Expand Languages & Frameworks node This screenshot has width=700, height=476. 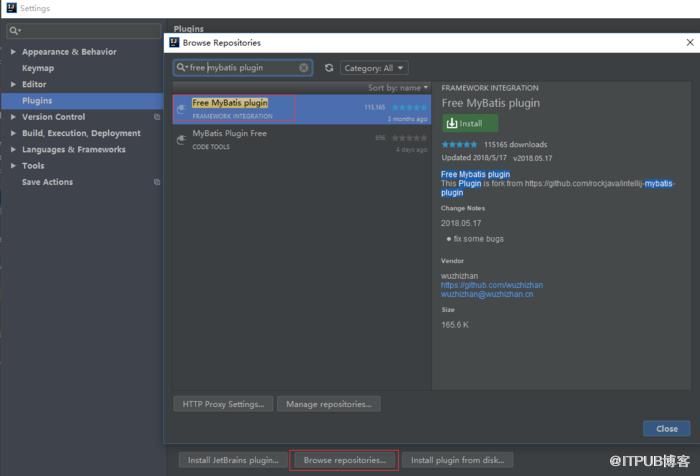tap(13, 150)
